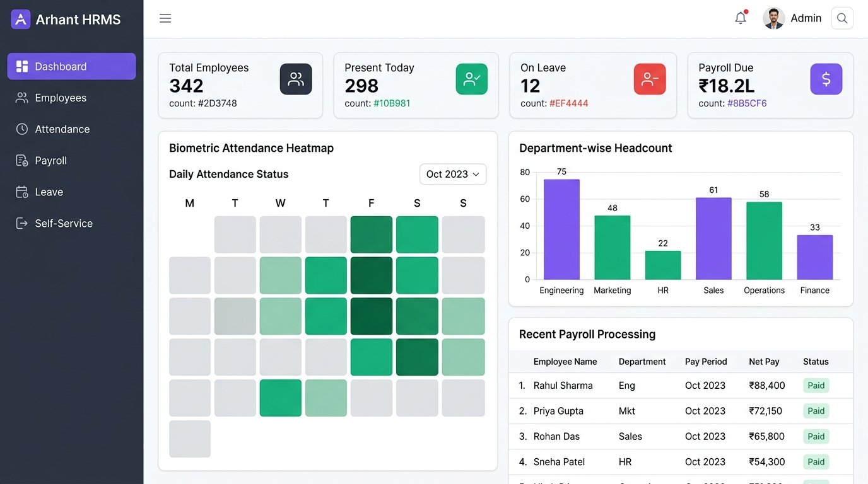Click employee name Priya Gupta
Image resolution: width=868 pixels, height=484 pixels.
click(558, 411)
